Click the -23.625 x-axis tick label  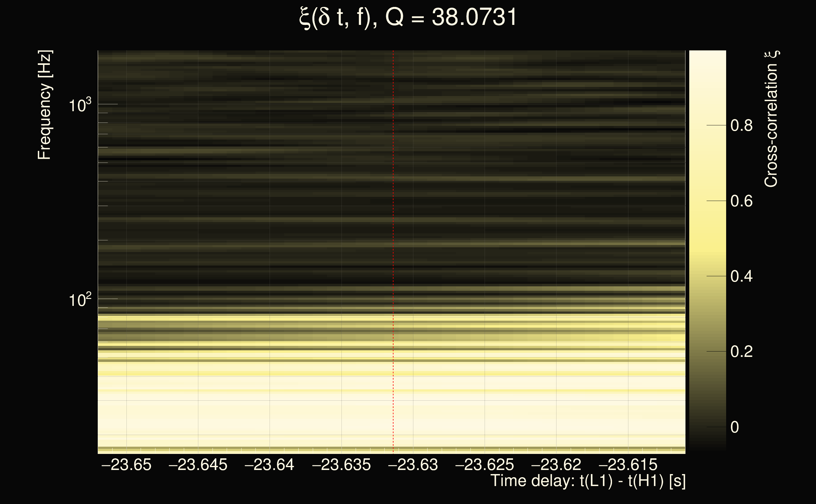[x=484, y=465]
